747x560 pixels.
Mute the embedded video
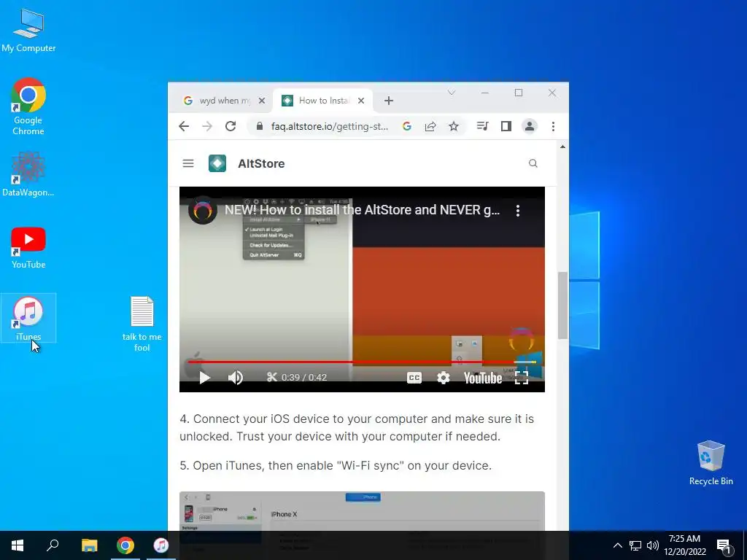[236, 378]
